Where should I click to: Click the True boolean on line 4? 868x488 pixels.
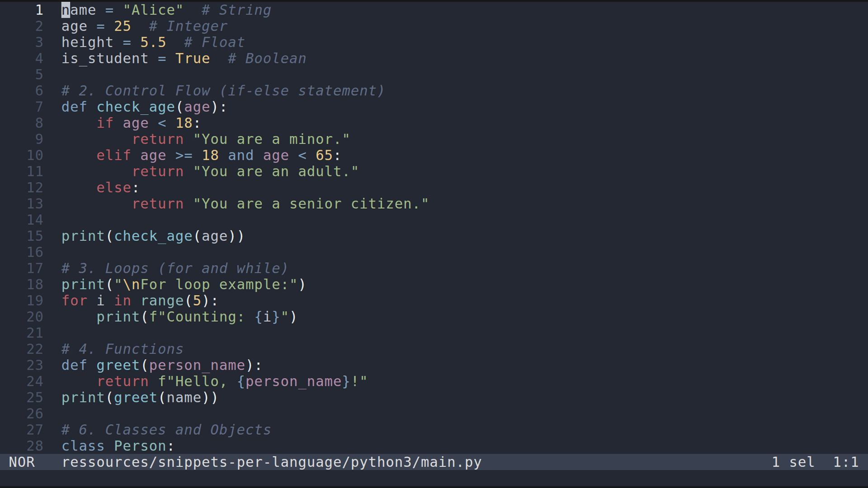coord(193,58)
